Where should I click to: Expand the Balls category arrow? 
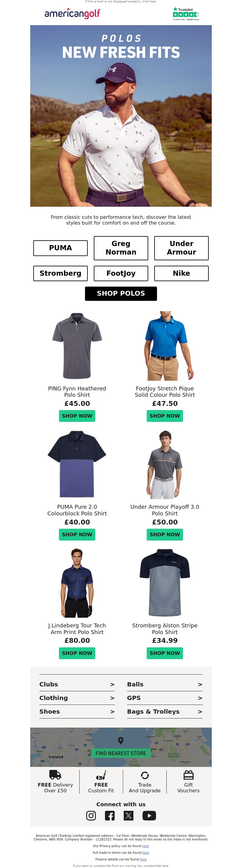tap(200, 684)
